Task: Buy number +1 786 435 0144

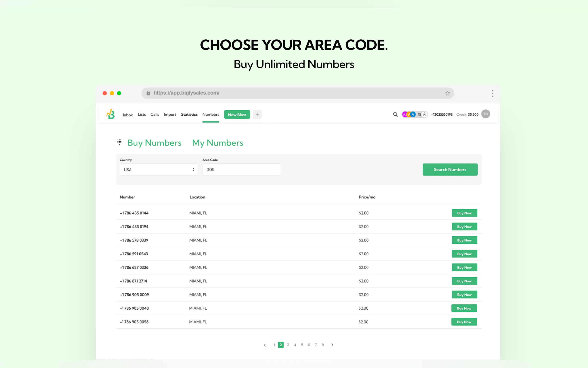Action: point(464,213)
